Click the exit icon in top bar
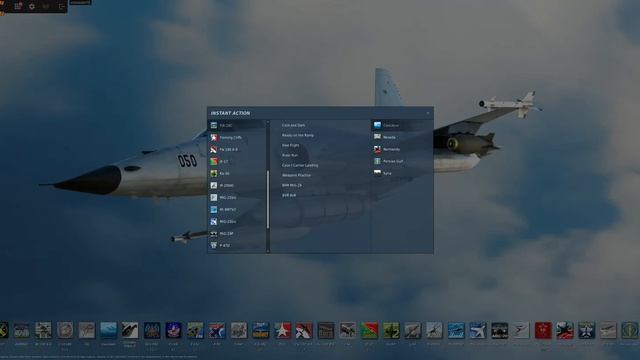640x360 pixels. [62, 7]
